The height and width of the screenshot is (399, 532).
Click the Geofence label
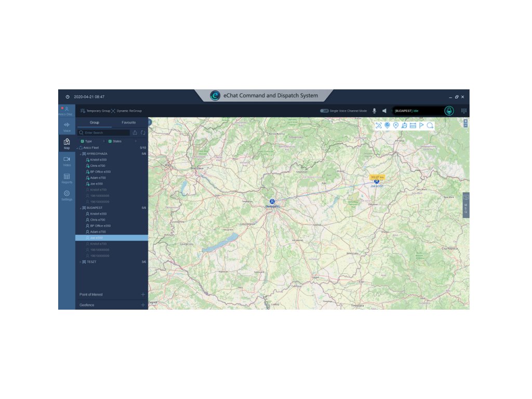(87, 305)
